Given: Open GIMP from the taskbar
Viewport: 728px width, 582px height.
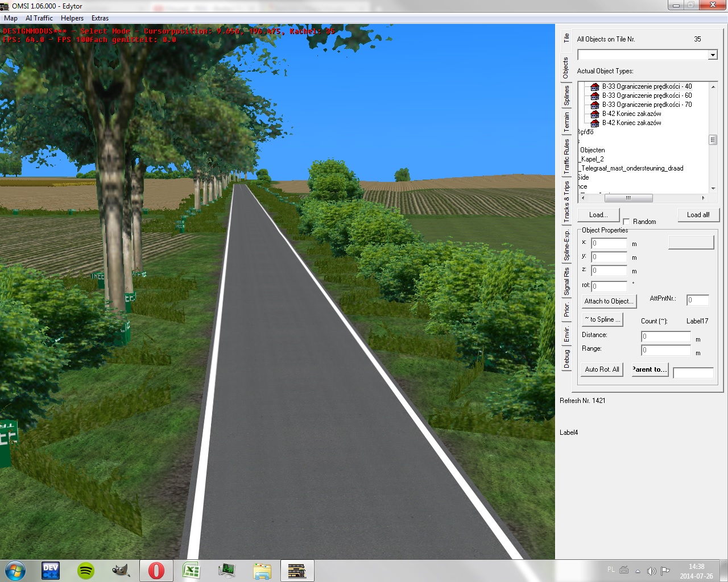Looking at the screenshot, I should [x=121, y=571].
